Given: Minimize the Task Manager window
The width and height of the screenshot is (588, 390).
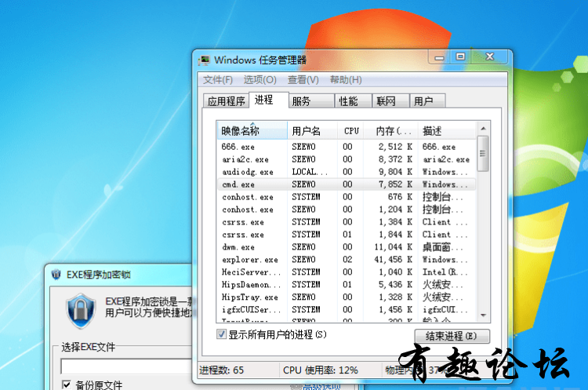Looking at the screenshot, I should (440, 57).
